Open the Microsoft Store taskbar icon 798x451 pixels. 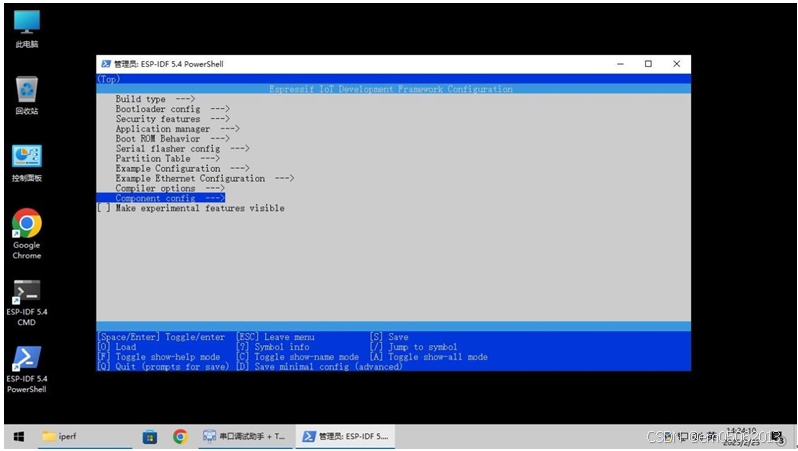click(150, 437)
